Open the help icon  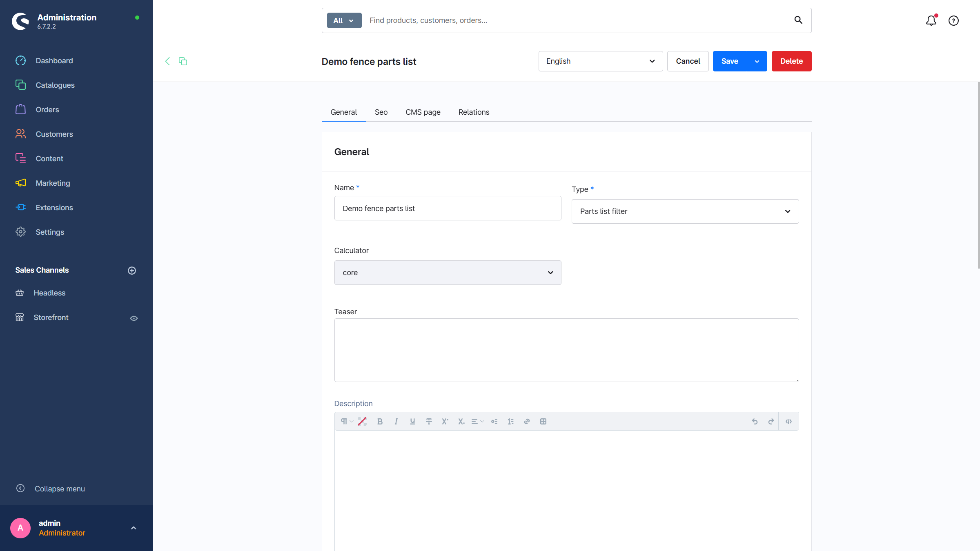coord(953,20)
